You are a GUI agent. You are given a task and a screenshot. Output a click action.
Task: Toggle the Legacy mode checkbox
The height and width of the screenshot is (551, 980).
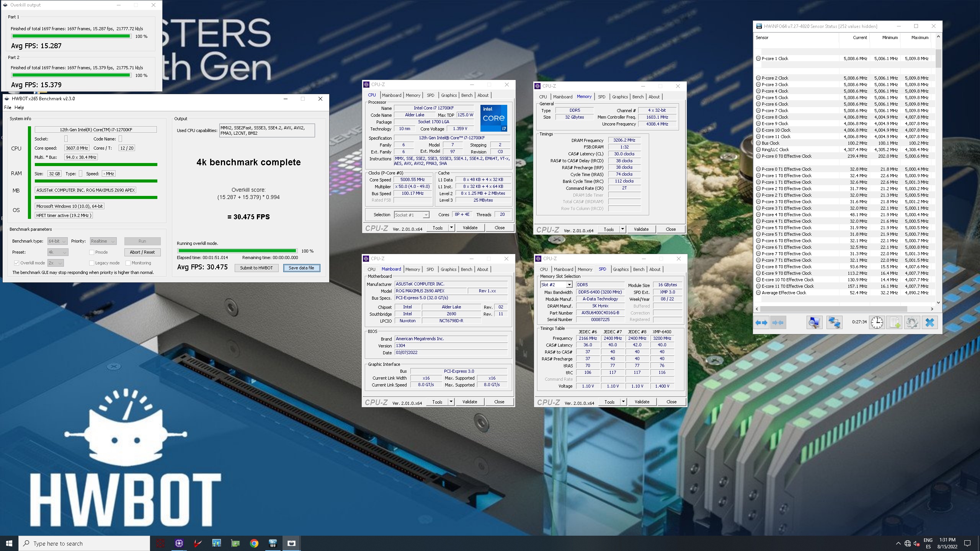[91, 263]
